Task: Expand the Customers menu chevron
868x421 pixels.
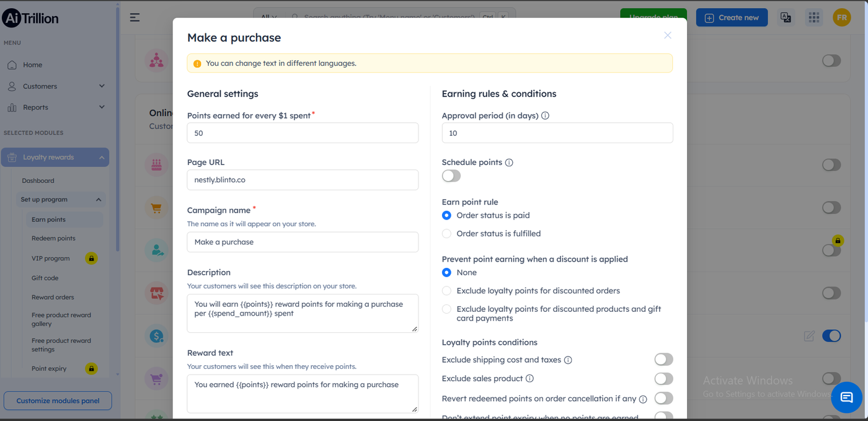Action: click(102, 86)
